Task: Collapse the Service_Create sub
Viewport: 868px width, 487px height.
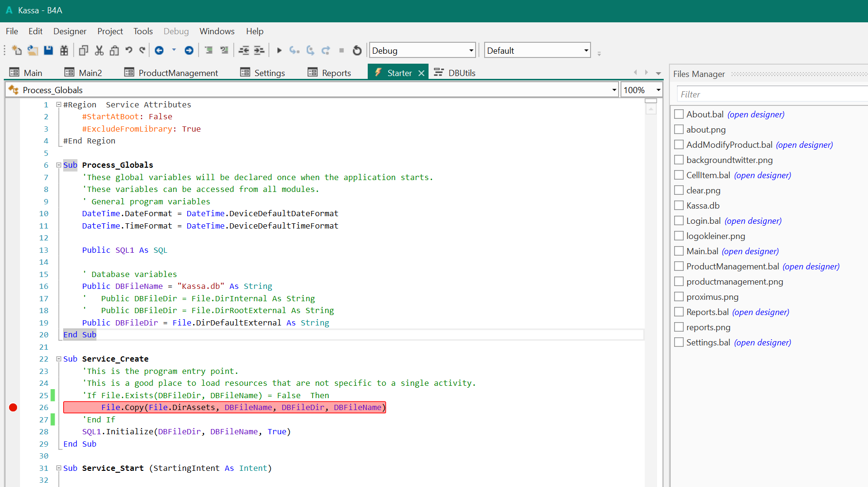Action: [x=59, y=359]
